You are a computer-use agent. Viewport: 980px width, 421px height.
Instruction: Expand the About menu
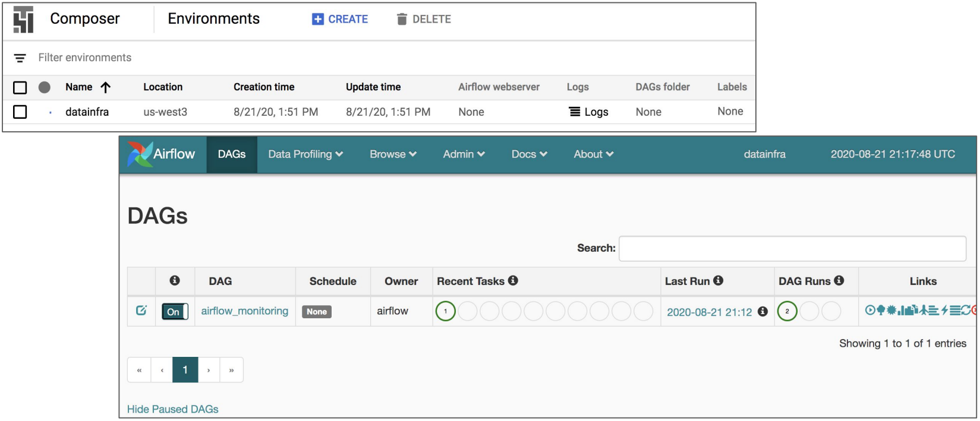click(x=594, y=154)
